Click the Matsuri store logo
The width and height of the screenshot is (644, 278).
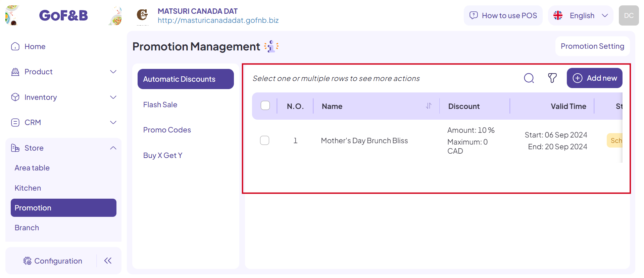click(x=143, y=15)
